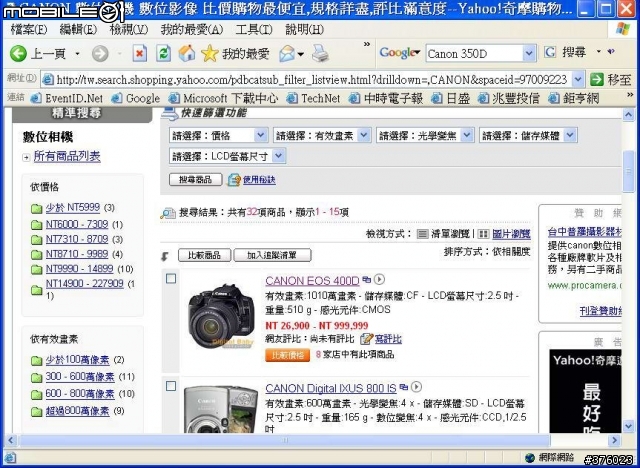The width and height of the screenshot is (640, 468).
Task: Expand the address bar URL dropdown arrow
Action: (578, 79)
